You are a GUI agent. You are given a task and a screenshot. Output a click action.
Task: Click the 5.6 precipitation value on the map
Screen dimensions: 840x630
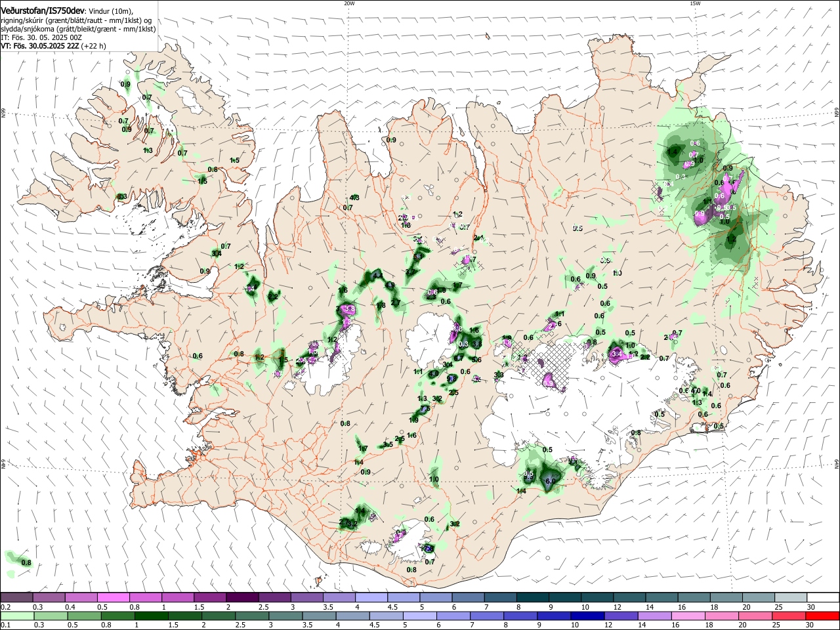coord(476,360)
